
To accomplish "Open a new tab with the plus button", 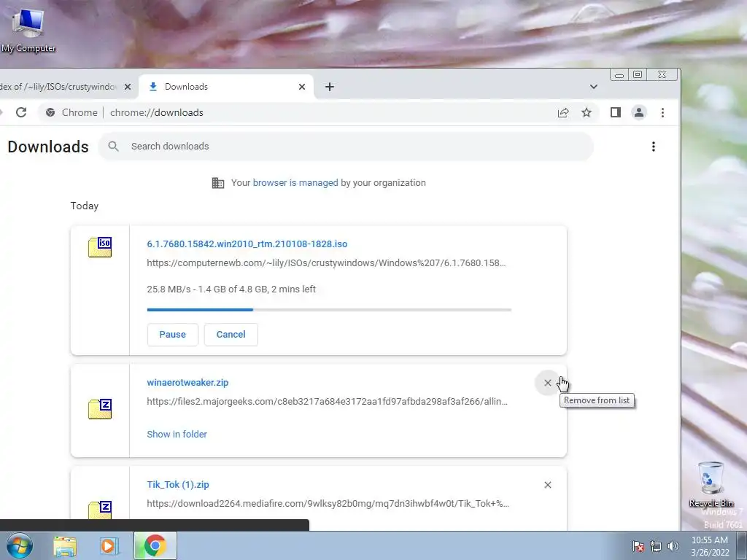I will tap(330, 87).
